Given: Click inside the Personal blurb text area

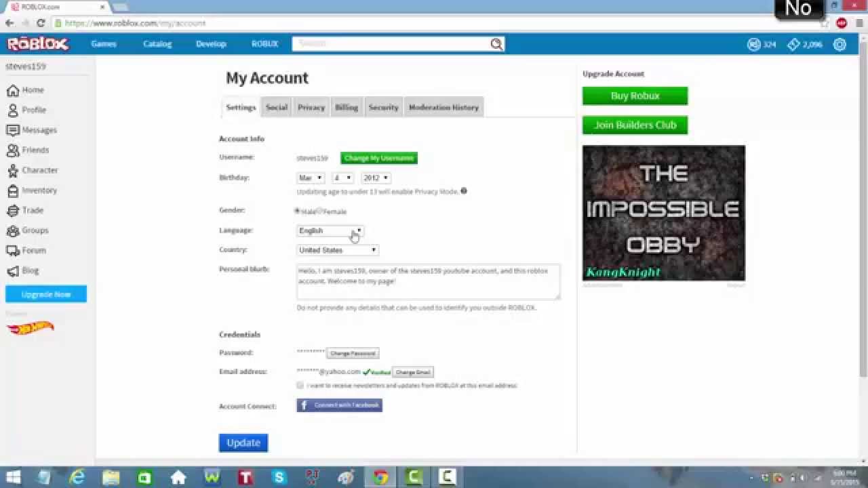Looking at the screenshot, I should click(x=429, y=282).
